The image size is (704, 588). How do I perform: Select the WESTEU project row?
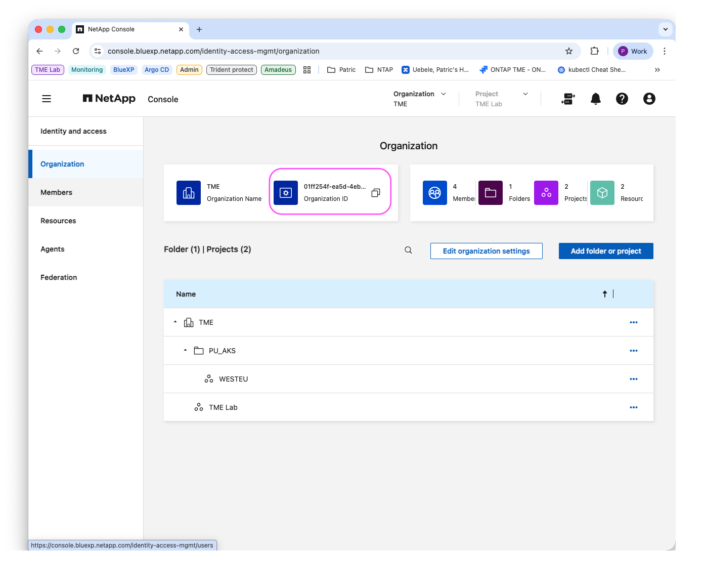pos(409,379)
